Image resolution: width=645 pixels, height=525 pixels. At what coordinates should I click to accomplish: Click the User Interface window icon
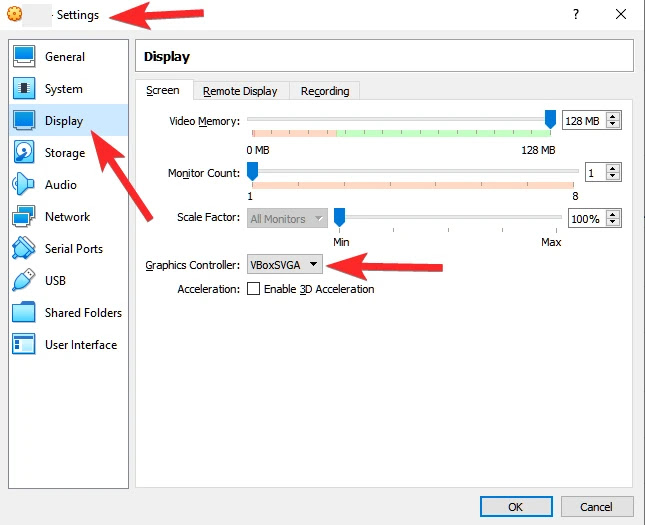point(23,344)
